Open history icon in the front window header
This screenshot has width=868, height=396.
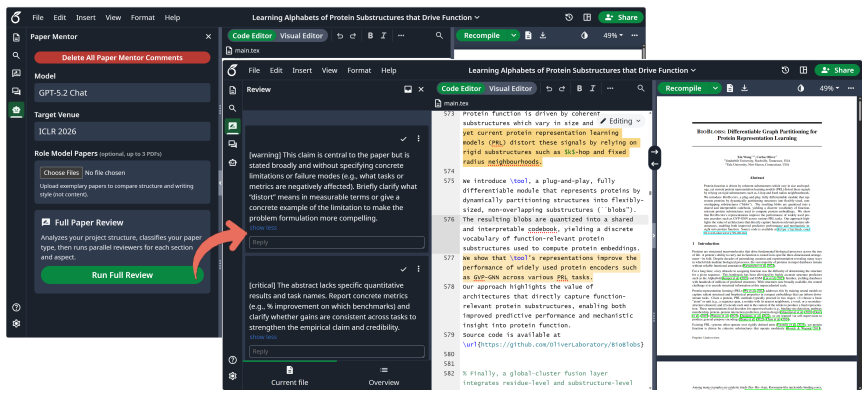pyautogui.click(x=785, y=70)
